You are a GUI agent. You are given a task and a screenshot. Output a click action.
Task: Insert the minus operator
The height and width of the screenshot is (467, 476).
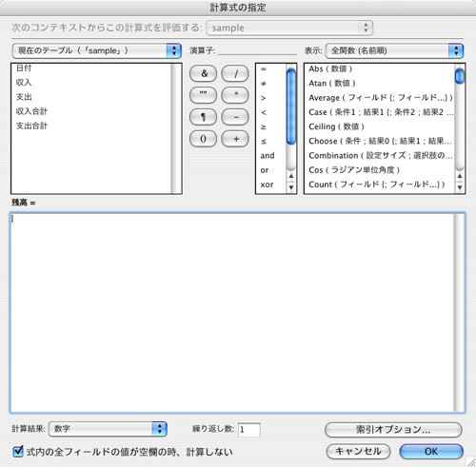coord(235,117)
